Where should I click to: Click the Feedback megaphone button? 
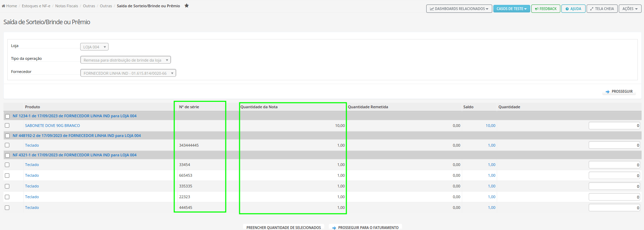(x=545, y=9)
